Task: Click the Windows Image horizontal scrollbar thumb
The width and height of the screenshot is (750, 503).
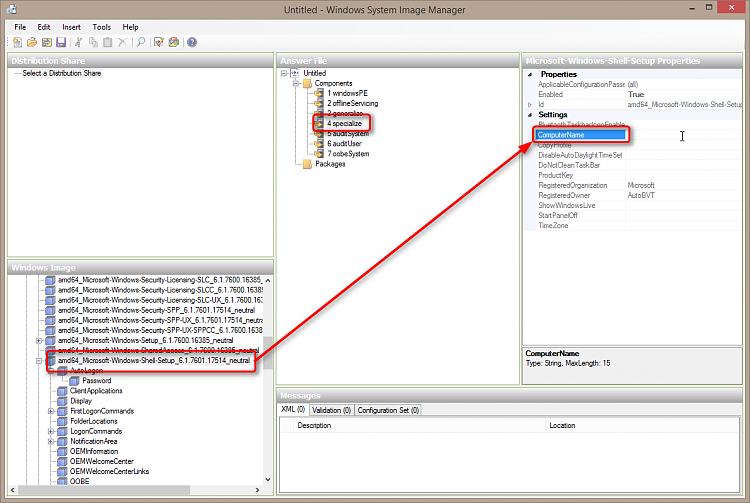Action: click(104, 490)
